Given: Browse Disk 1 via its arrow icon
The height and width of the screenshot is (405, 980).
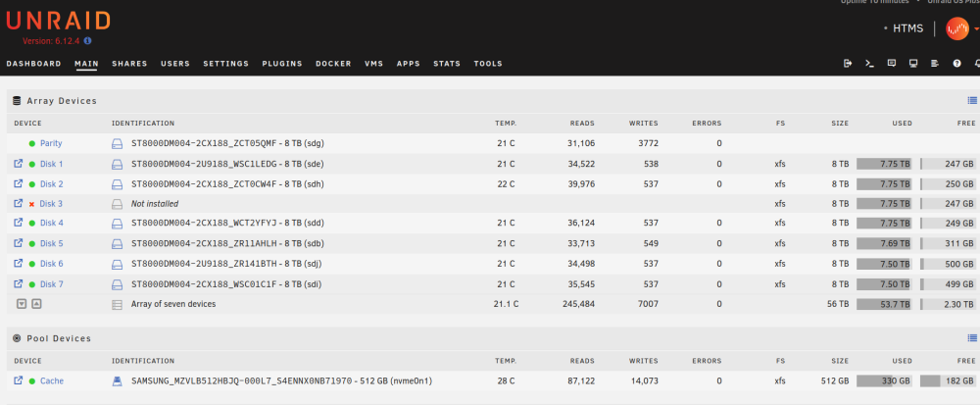Looking at the screenshot, I should [x=18, y=164].
